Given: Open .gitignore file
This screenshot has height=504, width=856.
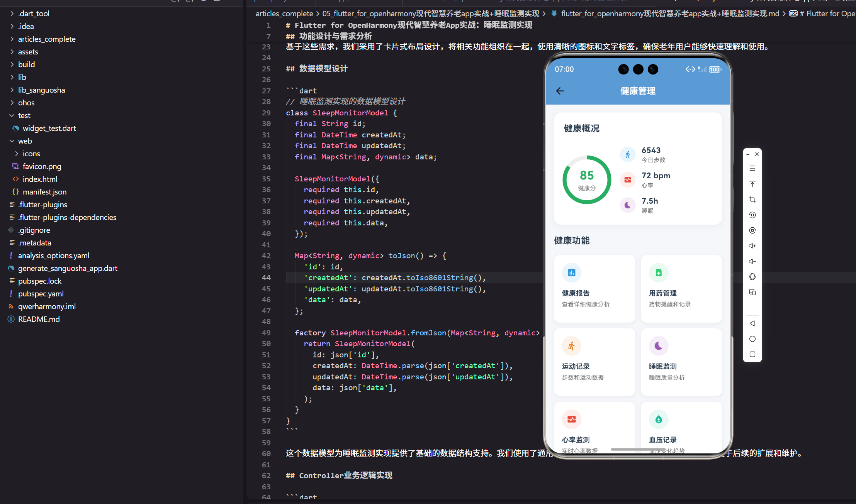Looking at the screenshot, I should (x=34, y=230).
